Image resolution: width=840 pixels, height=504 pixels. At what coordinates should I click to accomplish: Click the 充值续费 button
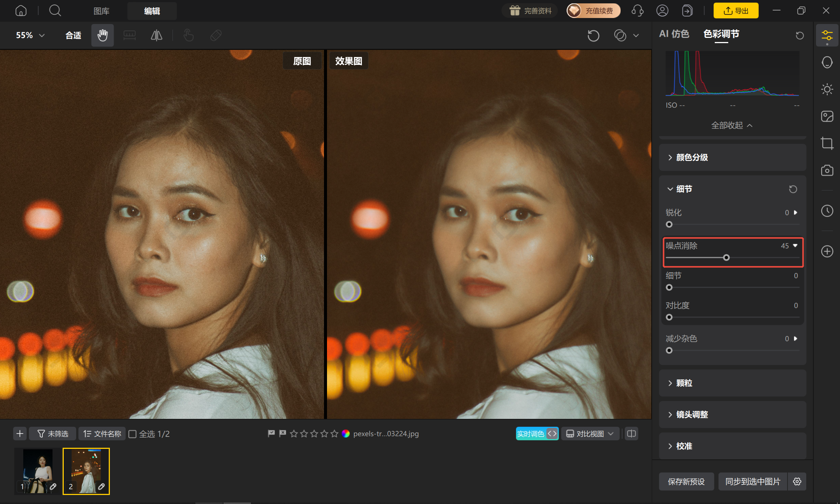pos(593,10)
